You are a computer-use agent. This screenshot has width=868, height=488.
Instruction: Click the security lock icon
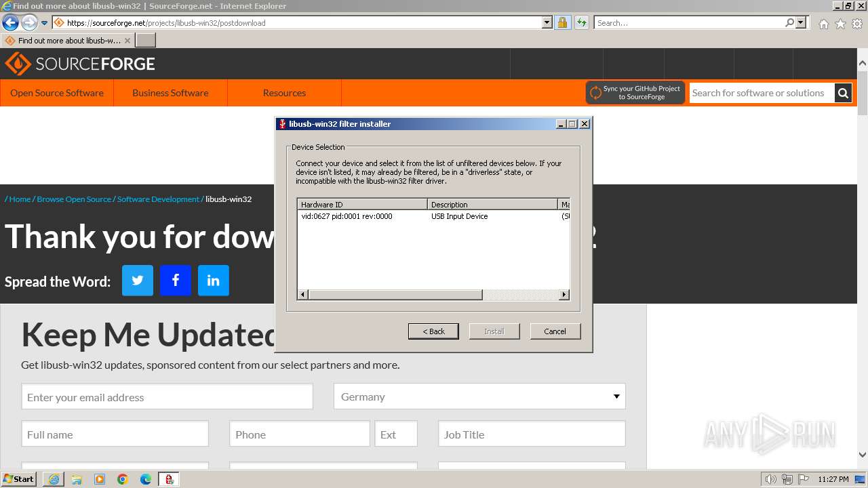[562, 22]
